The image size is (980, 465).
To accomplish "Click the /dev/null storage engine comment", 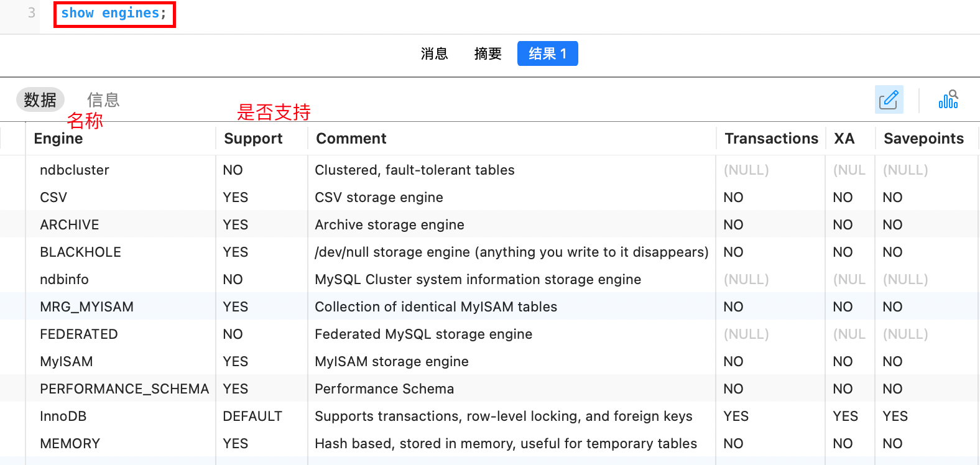I will [x=512, y=252].
